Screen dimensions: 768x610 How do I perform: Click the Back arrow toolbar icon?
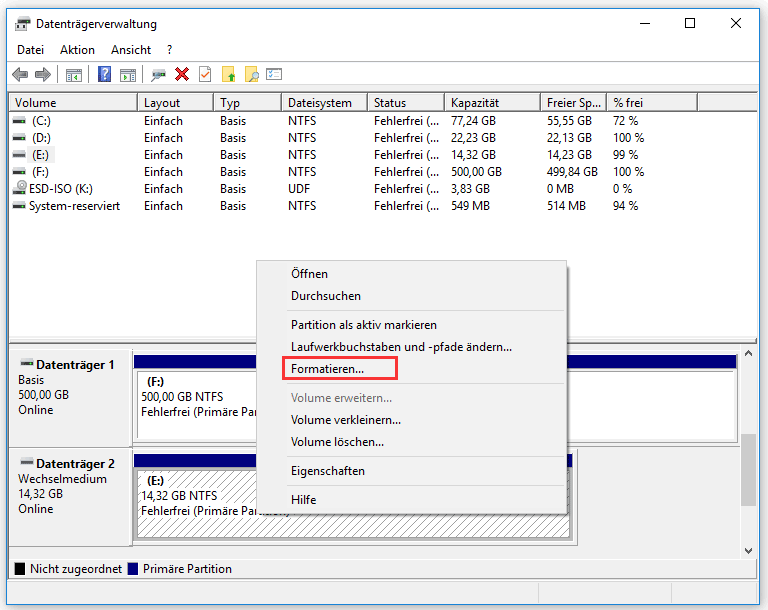[x=20, y=74]
